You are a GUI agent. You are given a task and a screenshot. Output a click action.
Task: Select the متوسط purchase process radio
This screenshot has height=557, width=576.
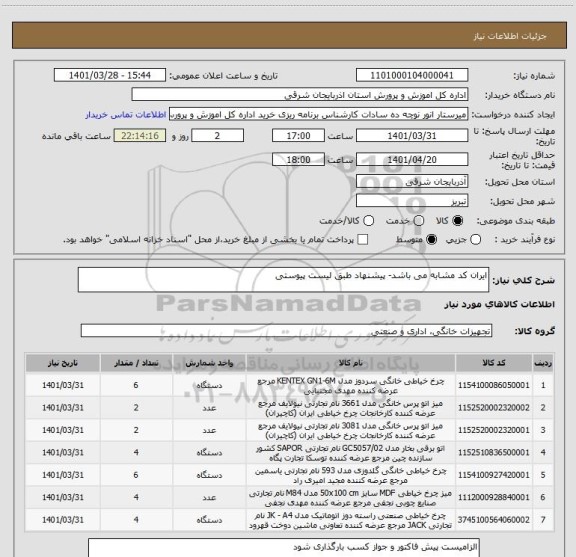pyautogui.click(x=431, y=240)
